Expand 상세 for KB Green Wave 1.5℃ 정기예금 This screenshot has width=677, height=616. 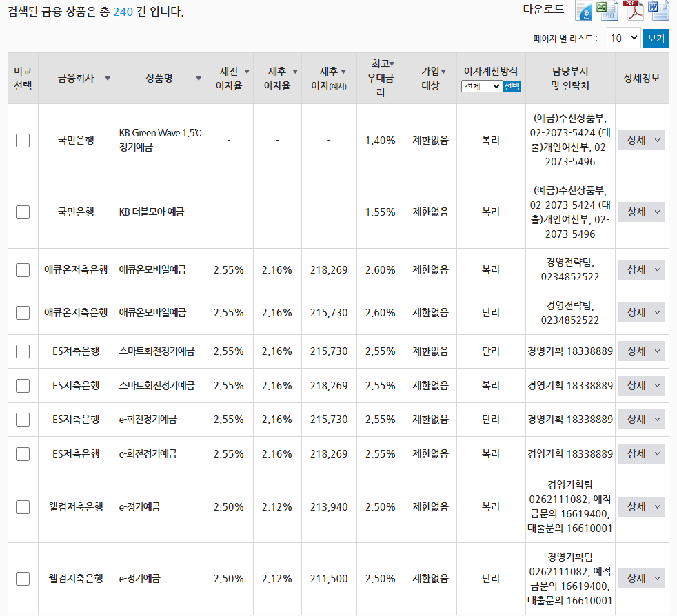point(642,141)
